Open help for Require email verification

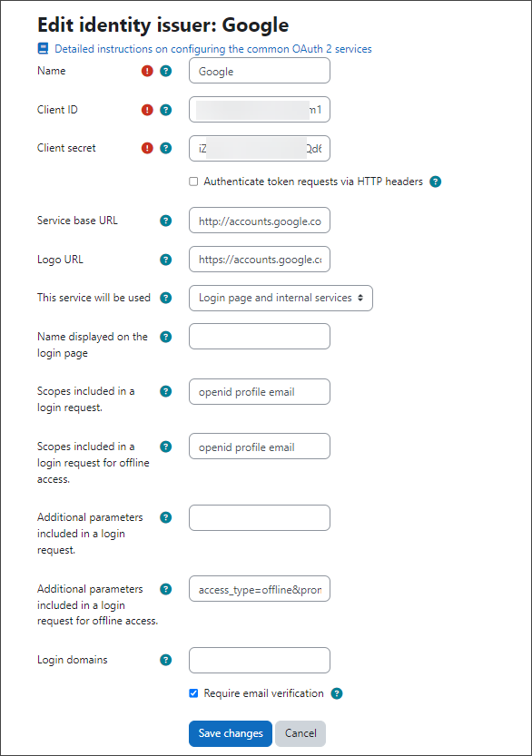tap(337, 693)
